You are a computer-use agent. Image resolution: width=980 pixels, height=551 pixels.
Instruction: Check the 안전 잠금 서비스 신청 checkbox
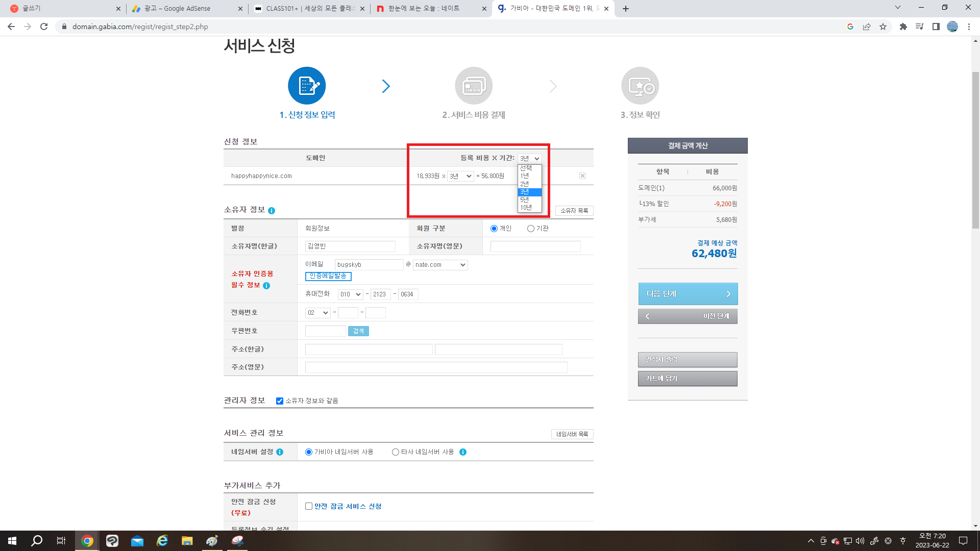click(308, 506)
